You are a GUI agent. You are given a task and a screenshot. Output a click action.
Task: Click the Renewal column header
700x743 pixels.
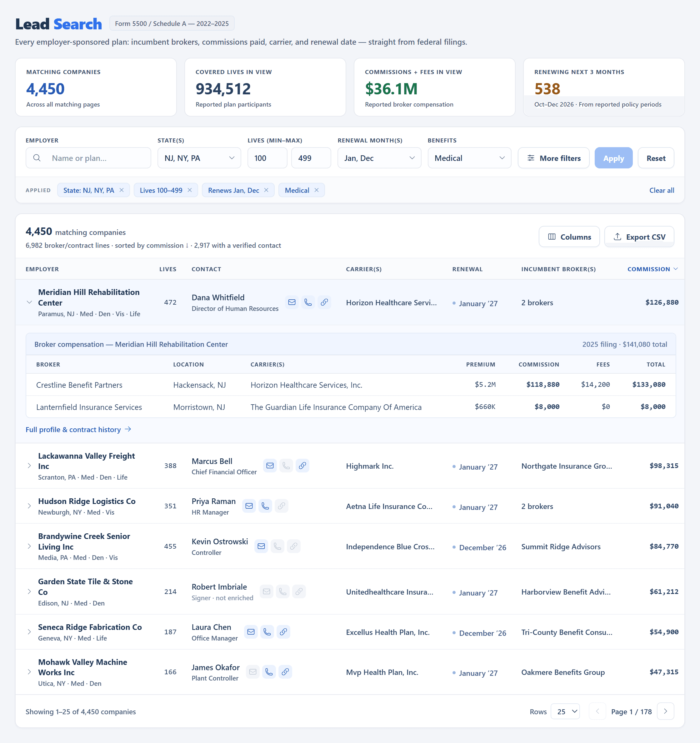click(x=467, y=269)
